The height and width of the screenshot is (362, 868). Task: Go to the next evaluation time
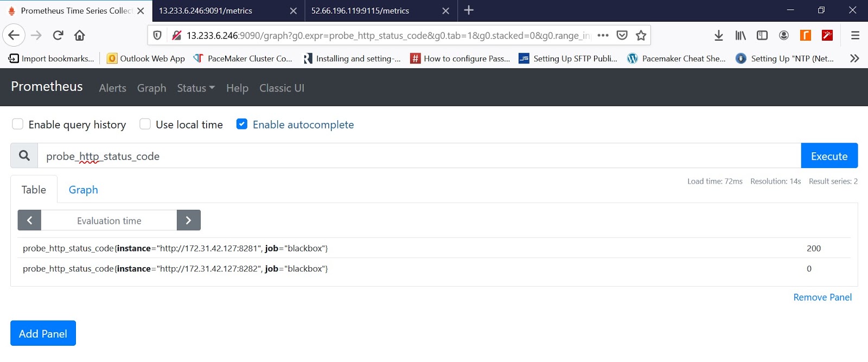(x=189, y=220)
